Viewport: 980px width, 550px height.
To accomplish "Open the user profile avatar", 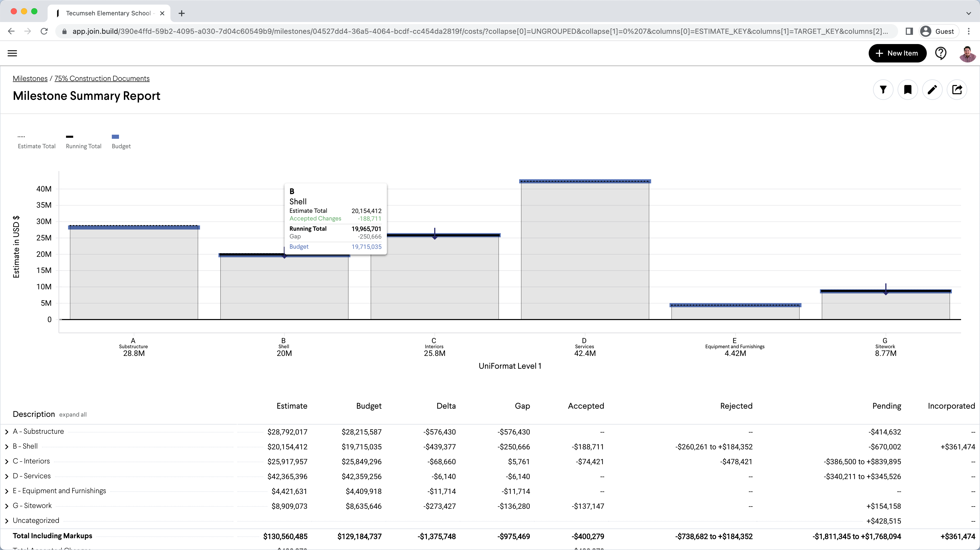I will click(x=967, y=53).
